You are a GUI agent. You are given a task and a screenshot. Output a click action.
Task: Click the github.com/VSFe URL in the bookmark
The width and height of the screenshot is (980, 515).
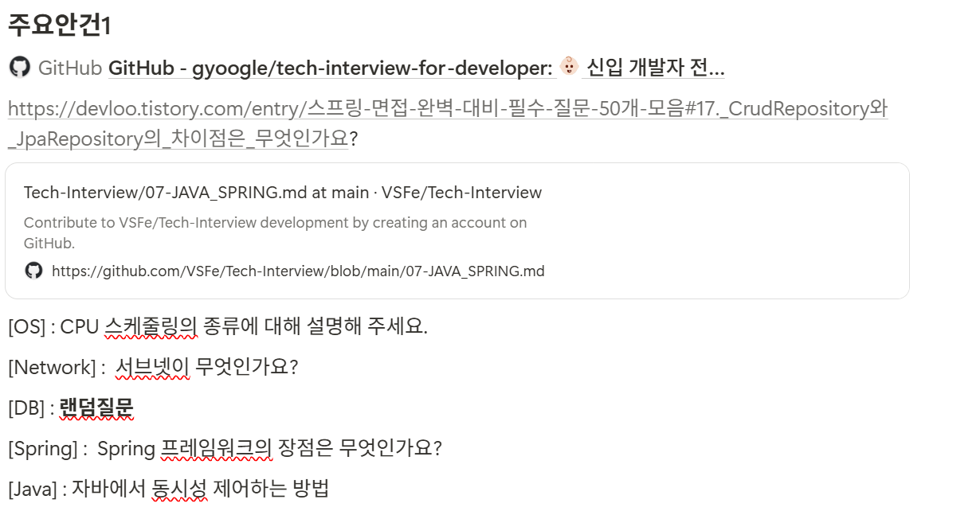pos(298,271)
